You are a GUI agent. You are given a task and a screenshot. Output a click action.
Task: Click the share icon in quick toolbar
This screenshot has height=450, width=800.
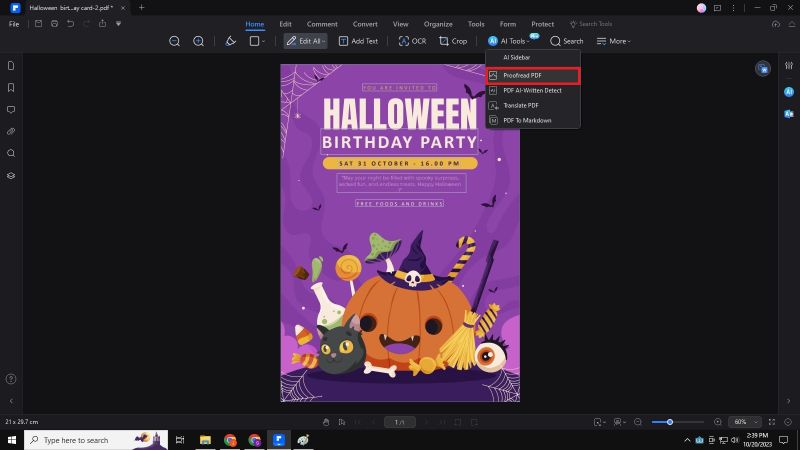click(103, 23)
